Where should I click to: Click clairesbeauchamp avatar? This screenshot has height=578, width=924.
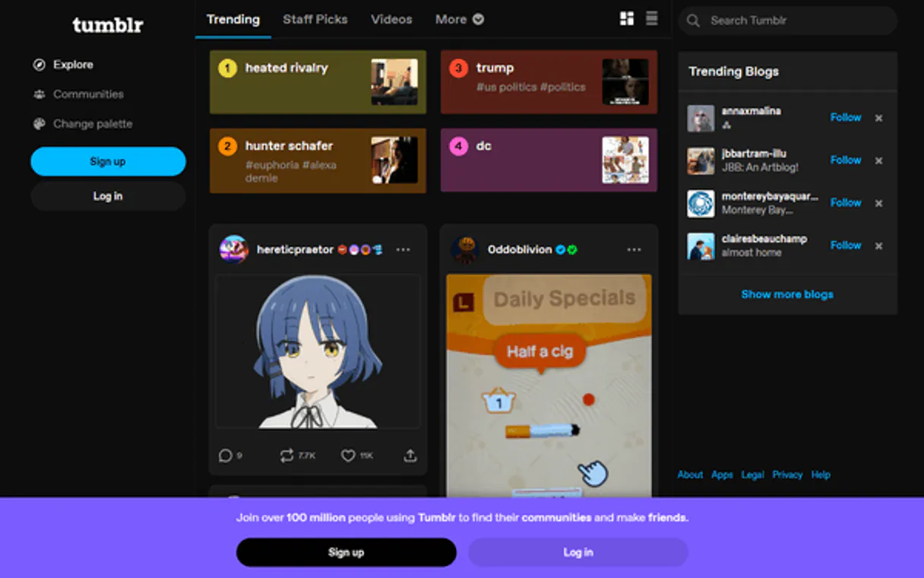tap(701, 246)
